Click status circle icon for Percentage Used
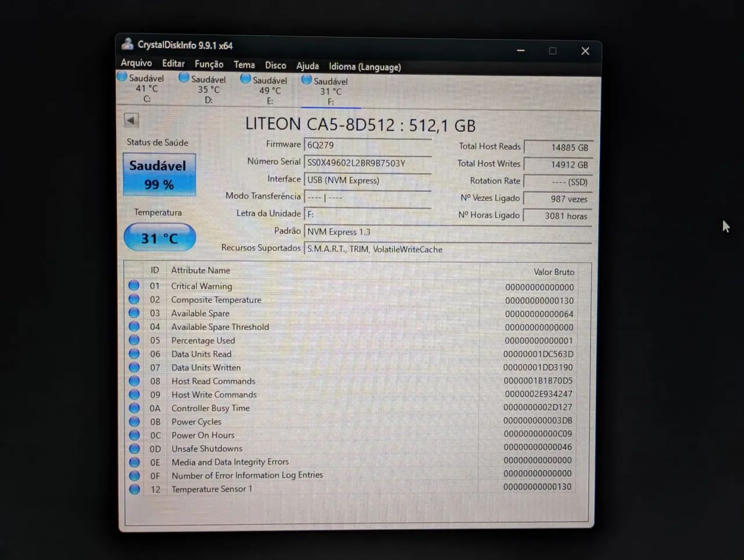Screen dimensions: 744x560 click(134, 340)
